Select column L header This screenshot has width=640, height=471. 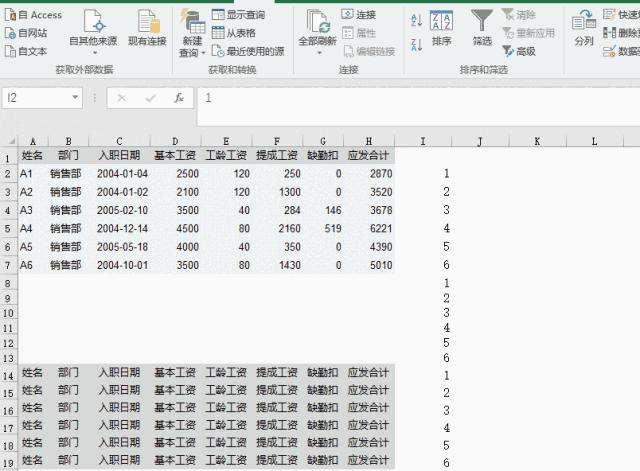point(594,141)
